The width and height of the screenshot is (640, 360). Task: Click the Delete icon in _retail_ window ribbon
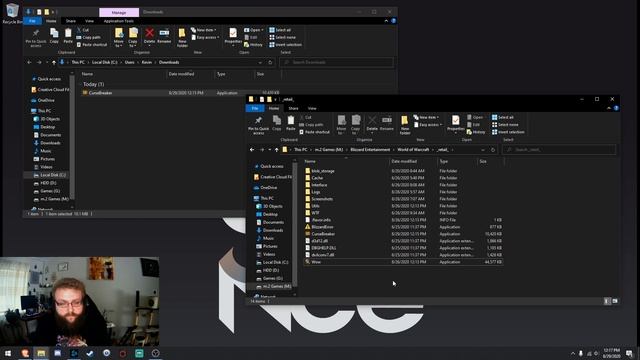coord(372,124)
